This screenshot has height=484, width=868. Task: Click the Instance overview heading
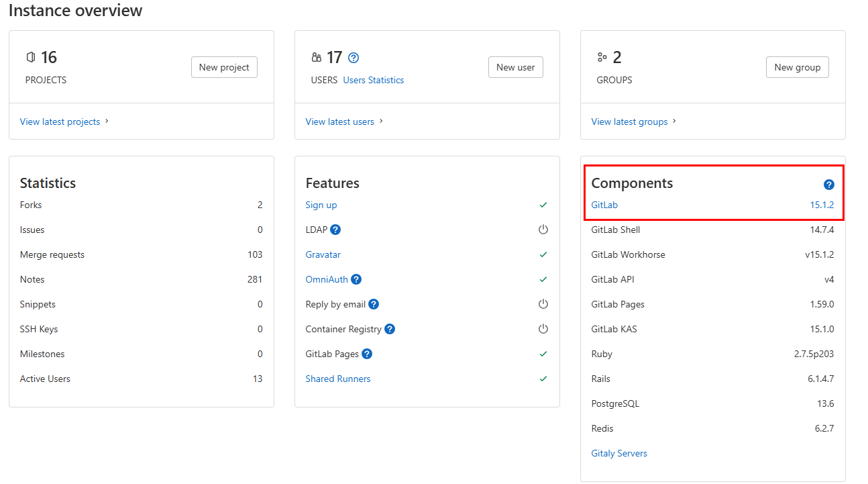click(x=76, y=11)
